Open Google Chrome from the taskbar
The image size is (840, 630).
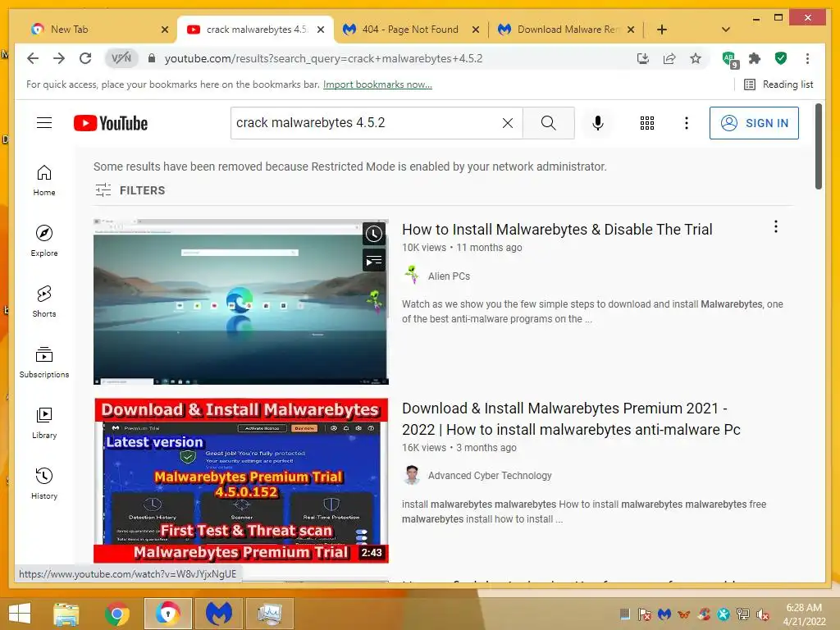[116, 614]
